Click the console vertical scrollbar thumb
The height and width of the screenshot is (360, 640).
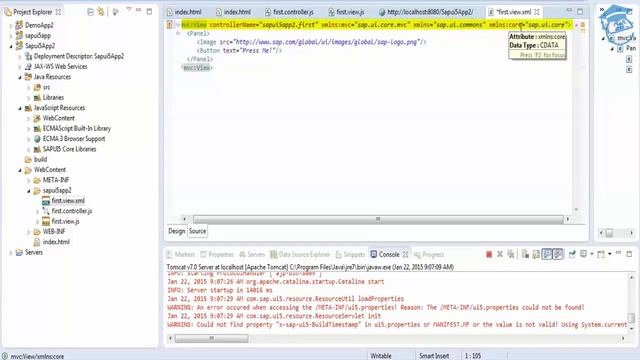[631, 317]
